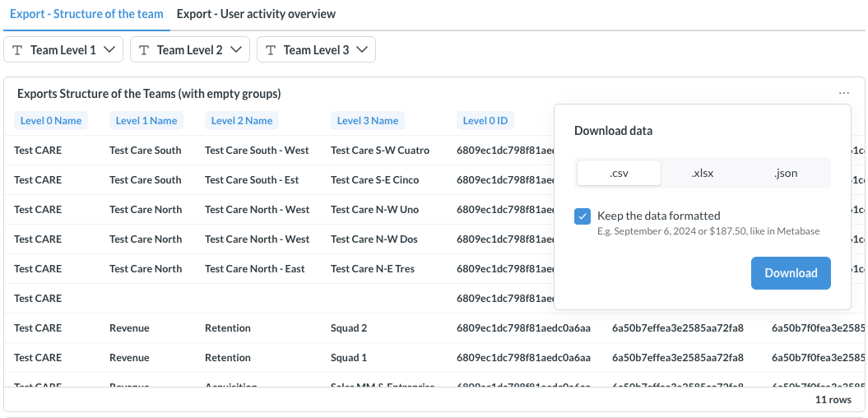868x418 pixels.
Task: Pick the .json export format
Action: pos(786,174)
